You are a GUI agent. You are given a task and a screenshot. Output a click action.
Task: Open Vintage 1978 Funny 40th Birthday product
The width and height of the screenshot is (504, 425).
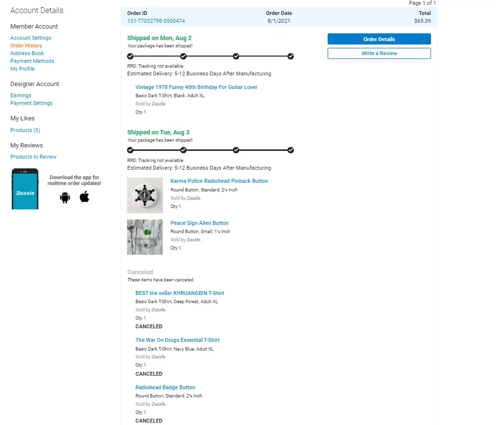tap(196, 87)
